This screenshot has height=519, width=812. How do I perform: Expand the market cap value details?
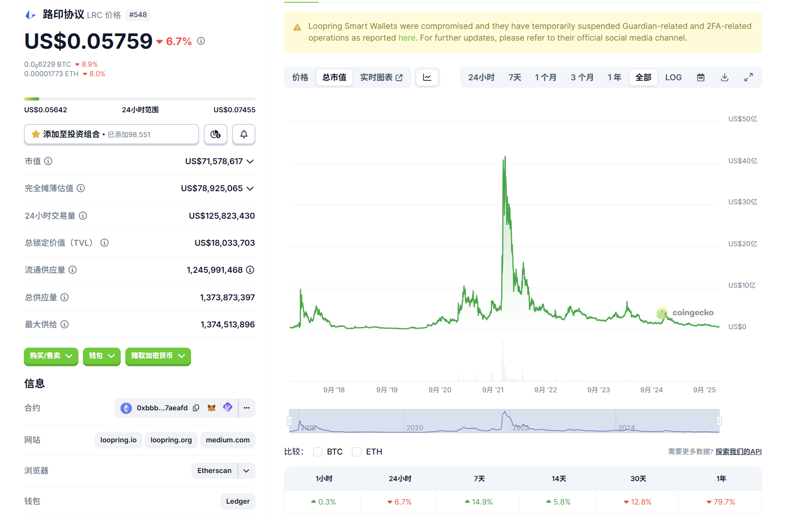click(x=250, y=161)
